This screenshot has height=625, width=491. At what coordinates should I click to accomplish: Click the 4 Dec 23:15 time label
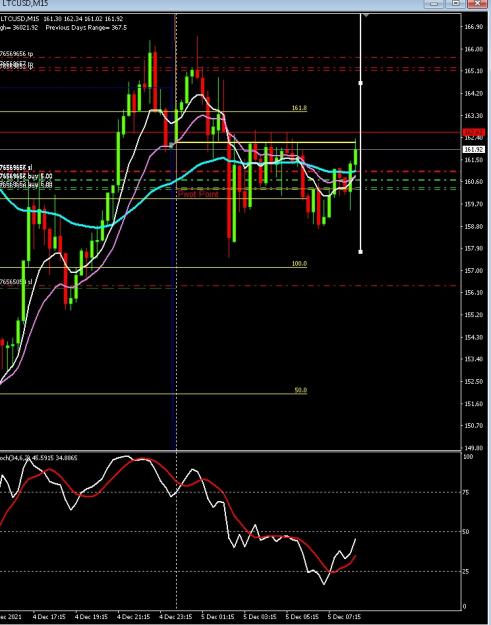[177, 617]
